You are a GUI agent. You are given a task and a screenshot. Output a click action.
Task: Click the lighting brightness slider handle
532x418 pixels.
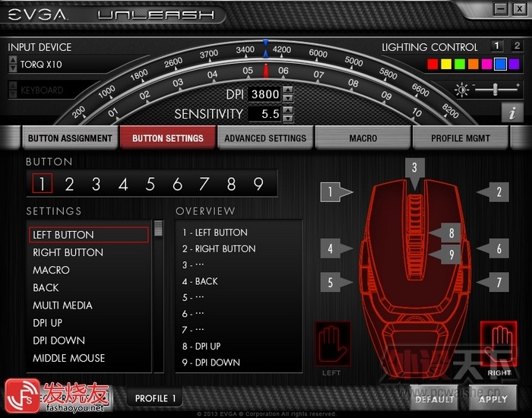(496, 90)
